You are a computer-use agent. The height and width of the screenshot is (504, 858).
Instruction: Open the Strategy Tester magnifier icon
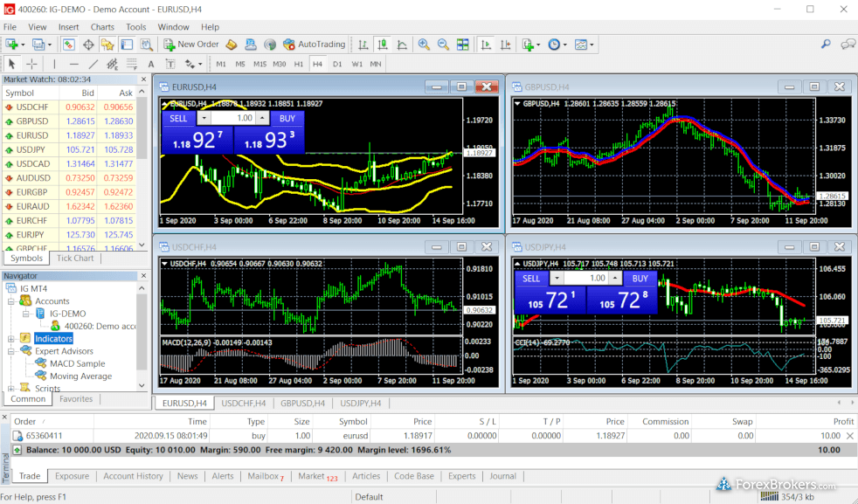coord(146,45)
